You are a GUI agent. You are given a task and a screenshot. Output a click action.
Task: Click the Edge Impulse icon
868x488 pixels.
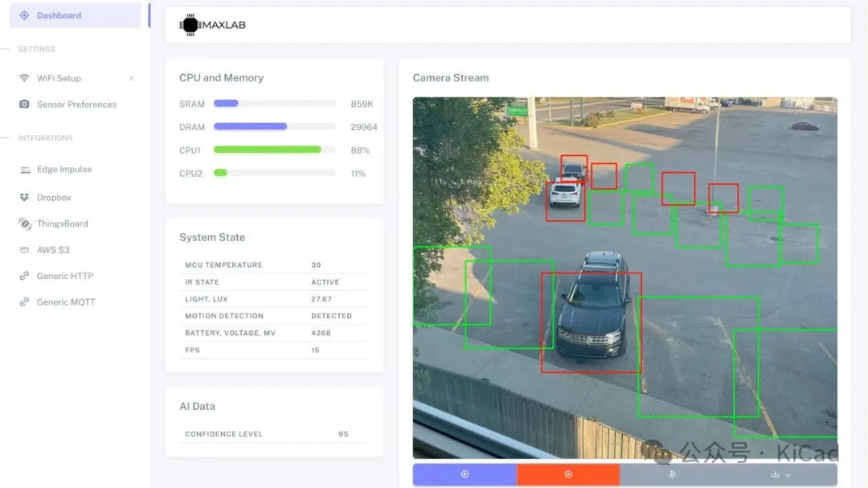24,170
